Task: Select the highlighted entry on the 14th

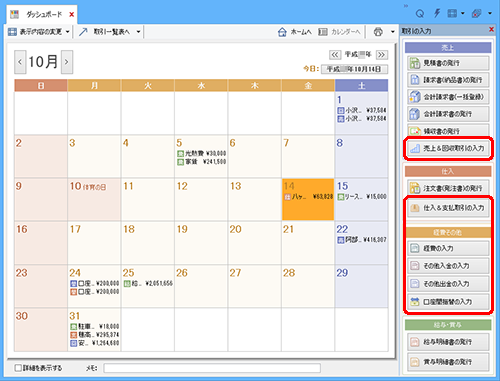Action: coord(308,197)
